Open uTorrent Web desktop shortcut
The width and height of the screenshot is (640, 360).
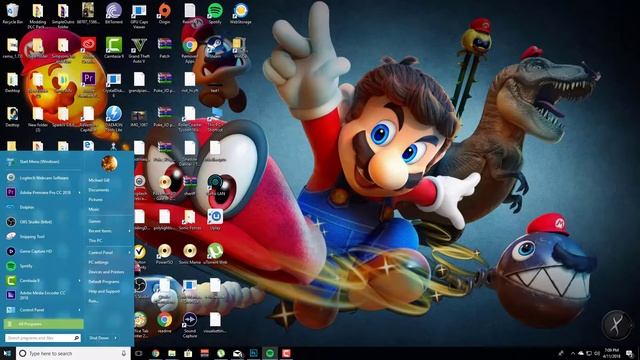point(215,254)
